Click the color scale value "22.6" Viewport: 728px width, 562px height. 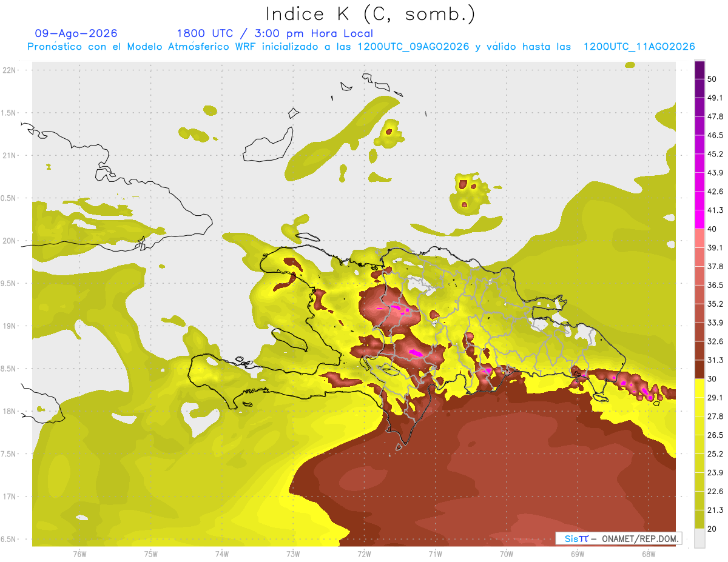(715, 492)
